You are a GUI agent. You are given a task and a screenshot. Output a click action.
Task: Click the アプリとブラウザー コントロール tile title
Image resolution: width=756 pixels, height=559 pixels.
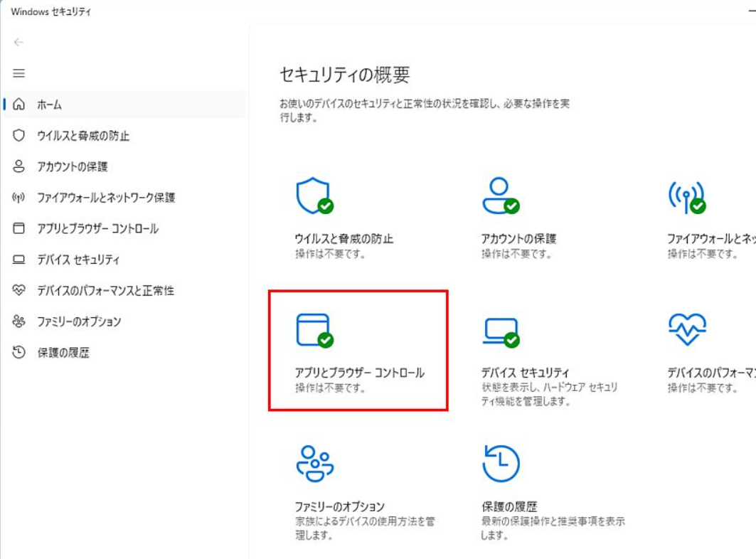(x=359, y=373)
